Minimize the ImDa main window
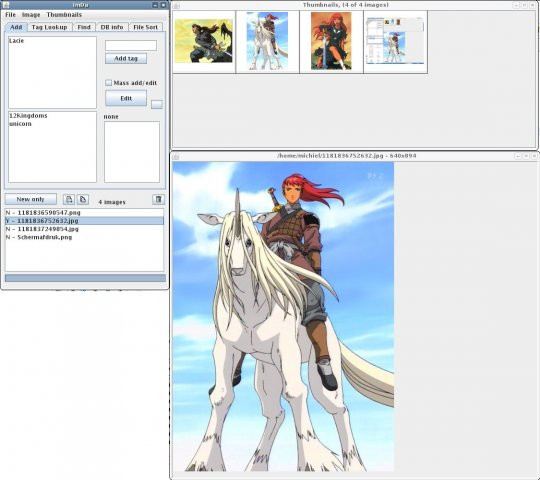The width and height of the screenshot is (540, 480). 155,5
